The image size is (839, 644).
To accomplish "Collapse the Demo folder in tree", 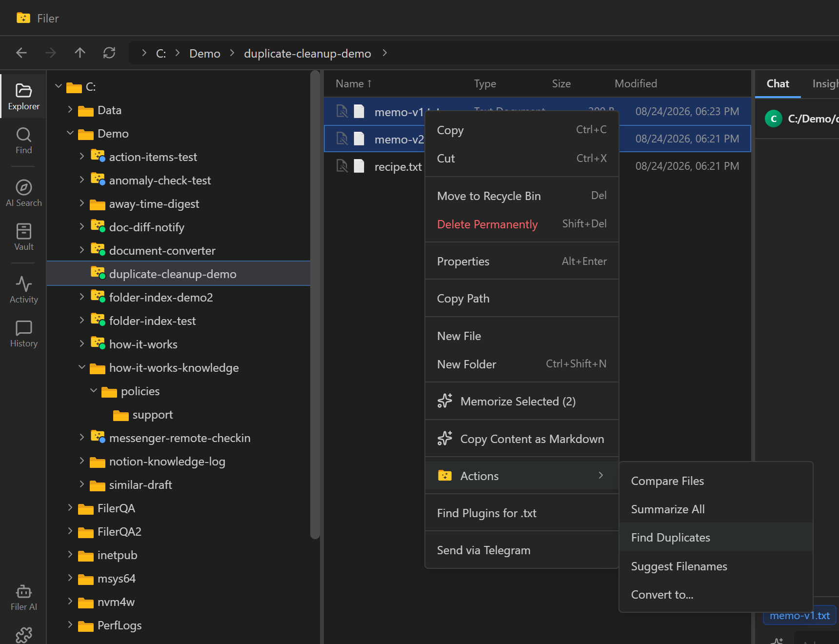I will [70, 133].
